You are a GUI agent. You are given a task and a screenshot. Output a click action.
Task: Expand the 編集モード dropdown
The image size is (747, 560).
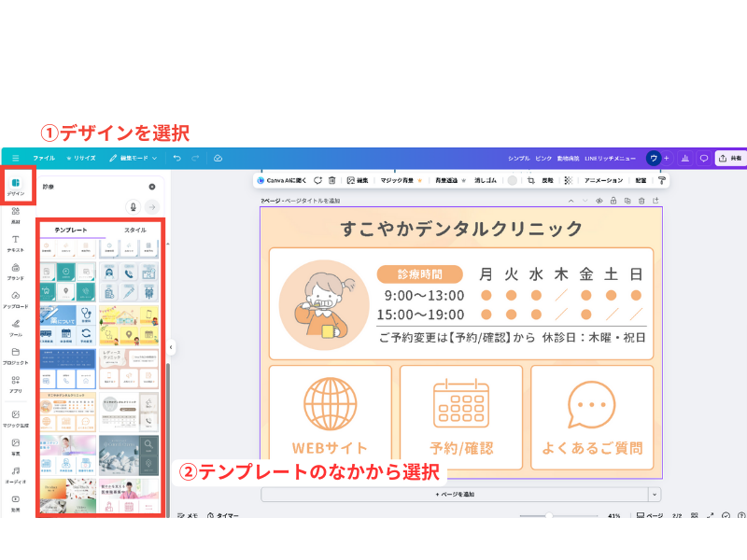click(x=134, y=159)
